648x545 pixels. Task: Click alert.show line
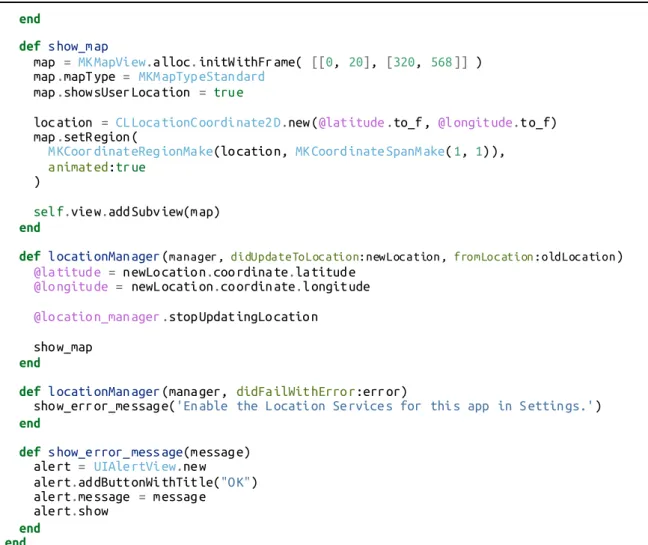(71, 511)
